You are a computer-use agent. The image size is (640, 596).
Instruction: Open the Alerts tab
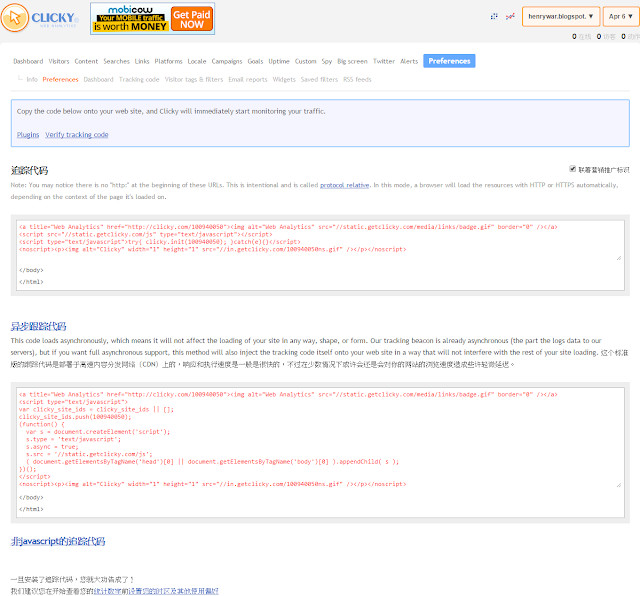409,61
